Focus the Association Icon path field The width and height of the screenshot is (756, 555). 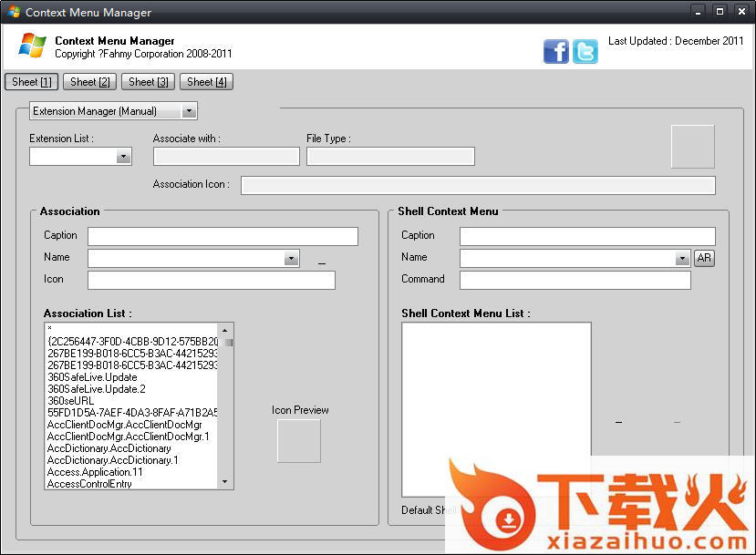pos(478,186)
